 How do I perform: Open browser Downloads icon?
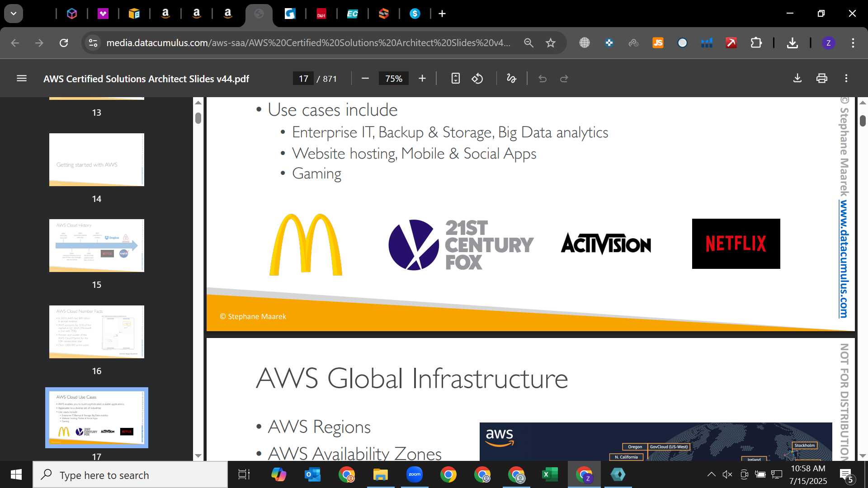[x=792, y=43]
